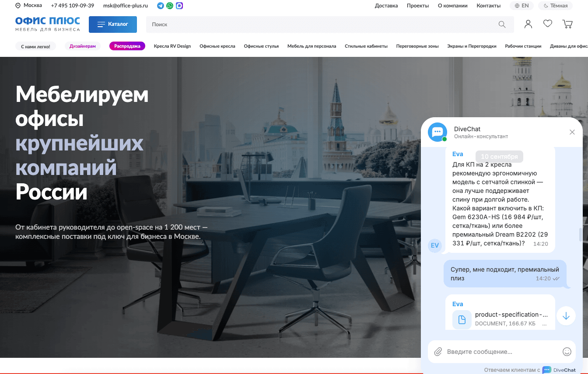
Task: Click the search magnifier icon
Action: [502, 24]
